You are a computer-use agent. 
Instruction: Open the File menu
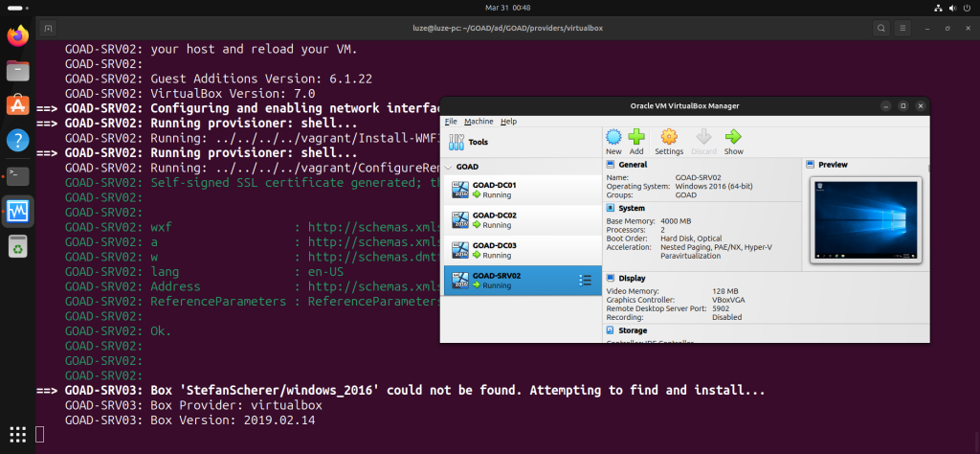tap(450, 122)
